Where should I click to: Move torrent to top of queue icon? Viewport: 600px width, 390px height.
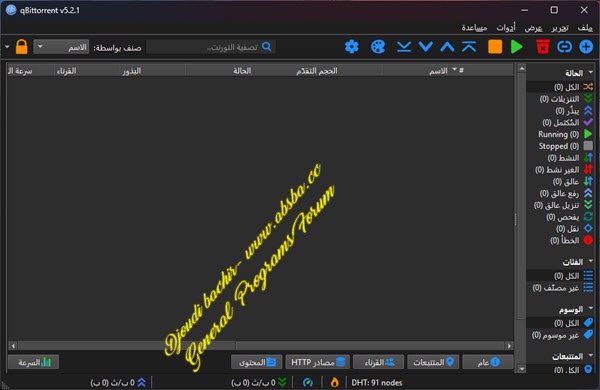pos(469,47)
